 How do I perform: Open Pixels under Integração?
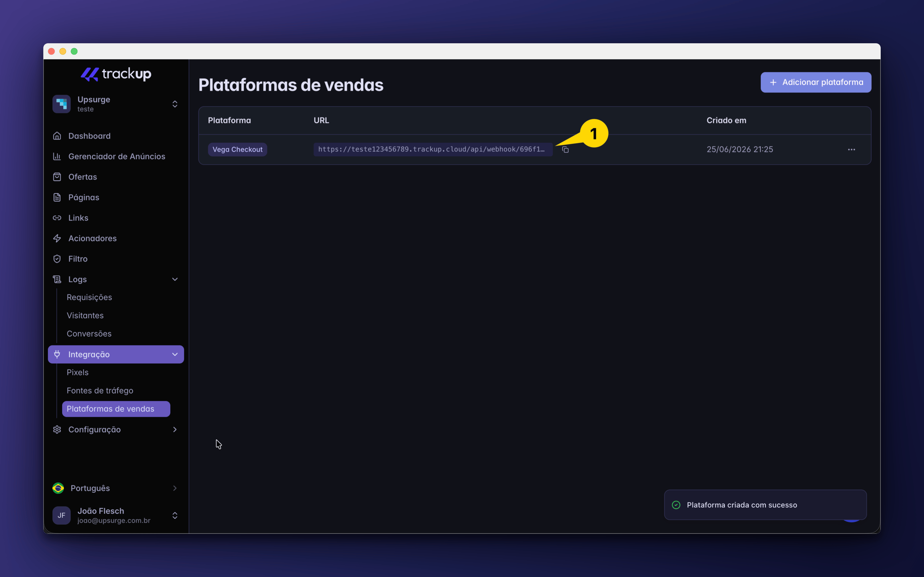(77, 372)
